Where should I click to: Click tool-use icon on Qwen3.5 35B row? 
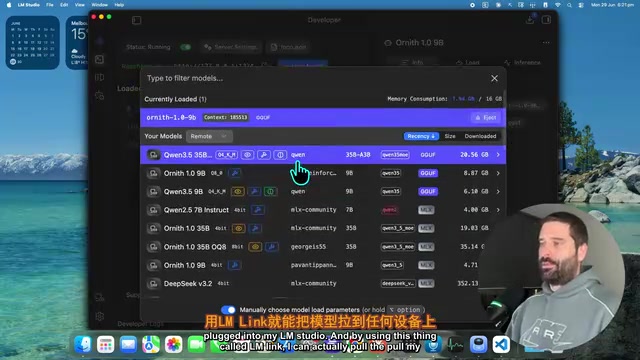(264, 155)
